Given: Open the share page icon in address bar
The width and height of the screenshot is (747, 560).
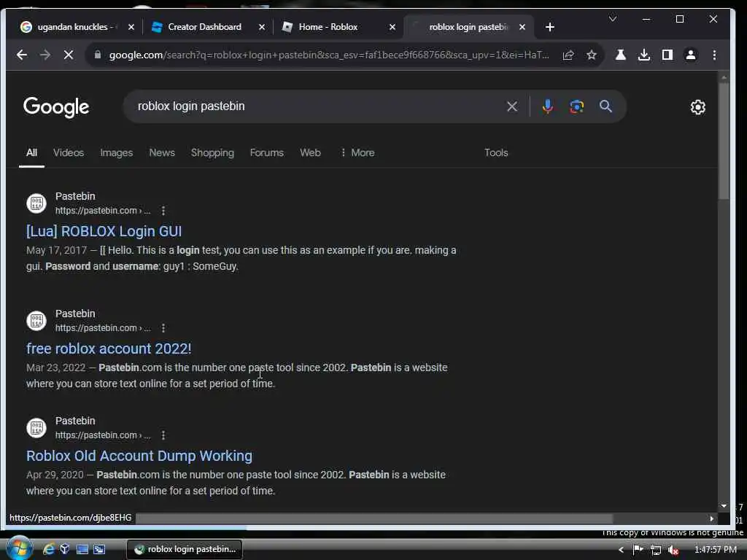Looking at the screenshot, I should 568,55.
